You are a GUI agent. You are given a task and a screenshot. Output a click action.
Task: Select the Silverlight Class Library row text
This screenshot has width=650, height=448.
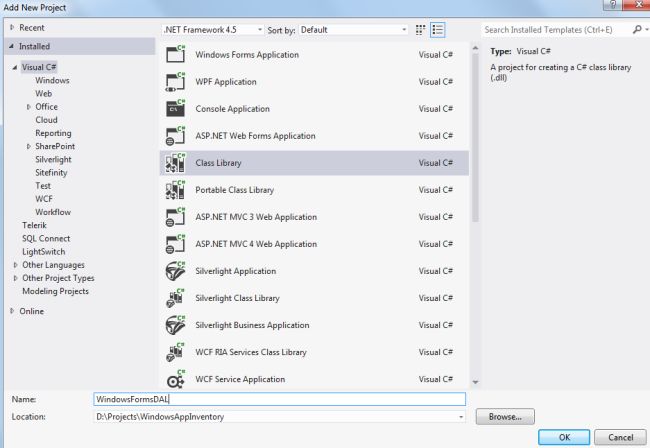tap(237, 298)
